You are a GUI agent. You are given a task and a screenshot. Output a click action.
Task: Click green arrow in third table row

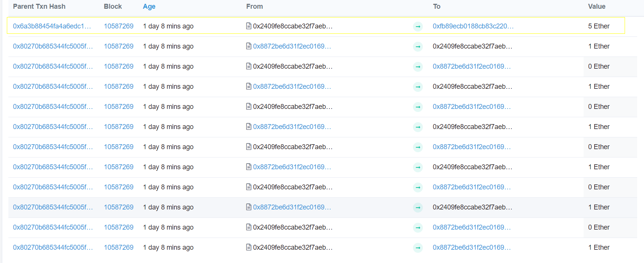418,67
